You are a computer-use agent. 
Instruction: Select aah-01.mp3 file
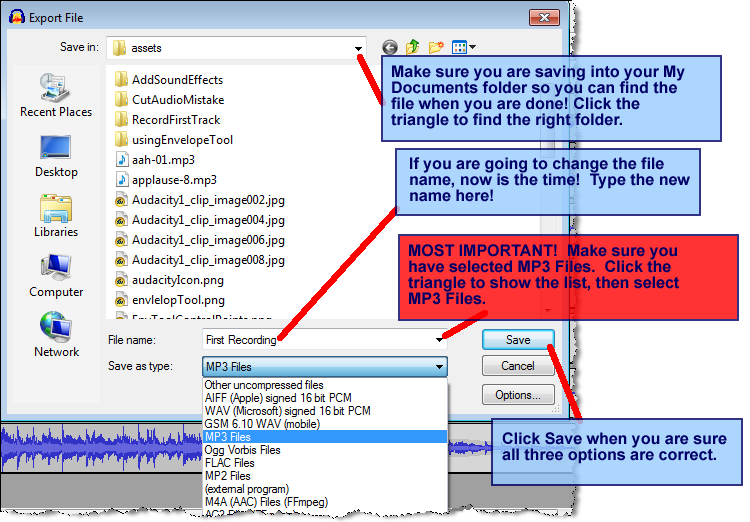click(x=155, y=160)
